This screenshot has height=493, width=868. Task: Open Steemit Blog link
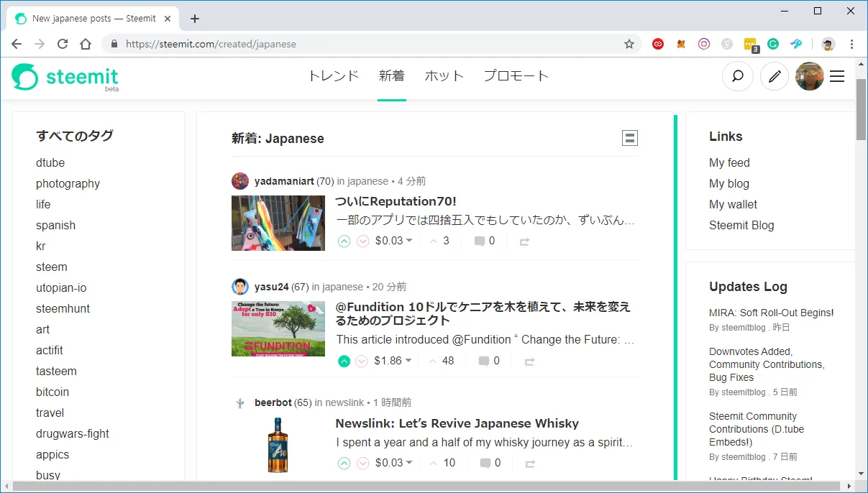click(741, 225)
